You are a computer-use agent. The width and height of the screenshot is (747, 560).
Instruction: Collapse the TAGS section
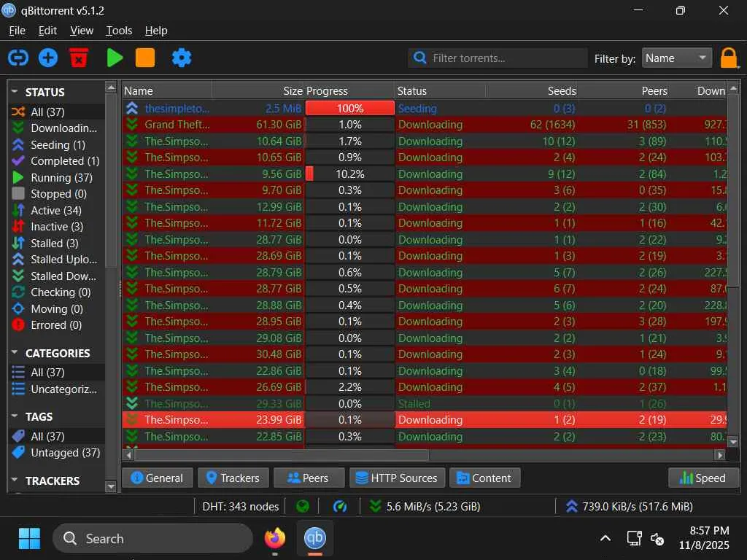(15, 416)
